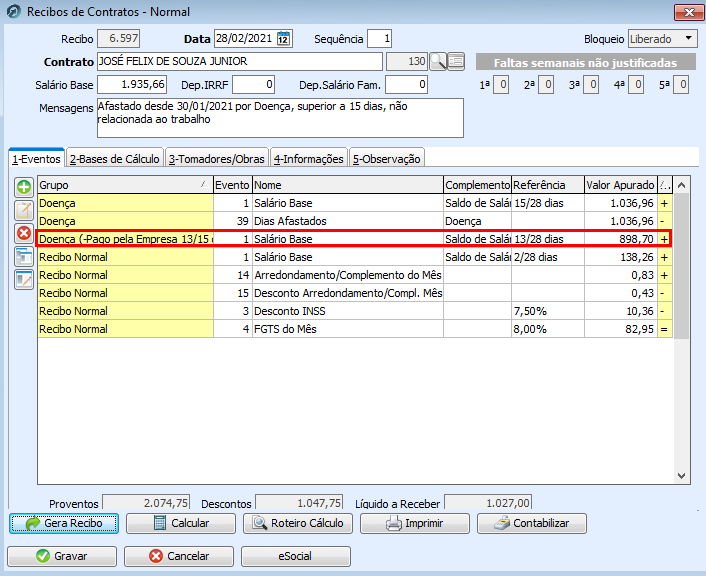Click the Descontos total field
This screenshot has width=706, height=576.
(299, 503)
